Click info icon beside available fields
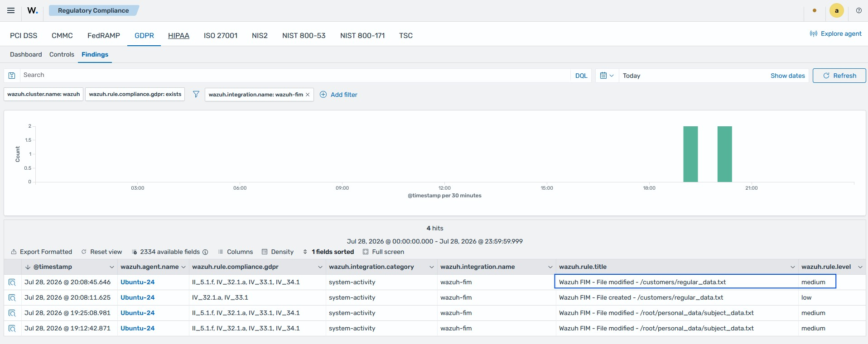Screen dimensions: 868x344 coord(205,252)
